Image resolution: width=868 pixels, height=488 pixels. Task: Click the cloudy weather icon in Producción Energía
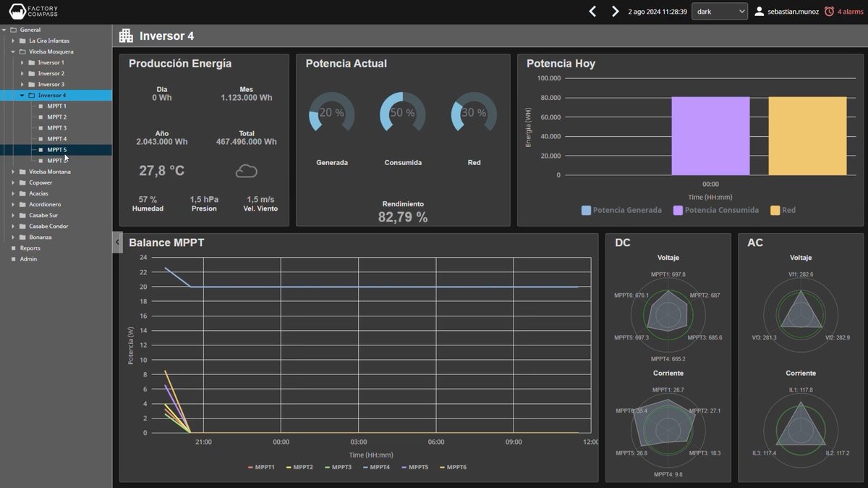click(x=246, y=169)
